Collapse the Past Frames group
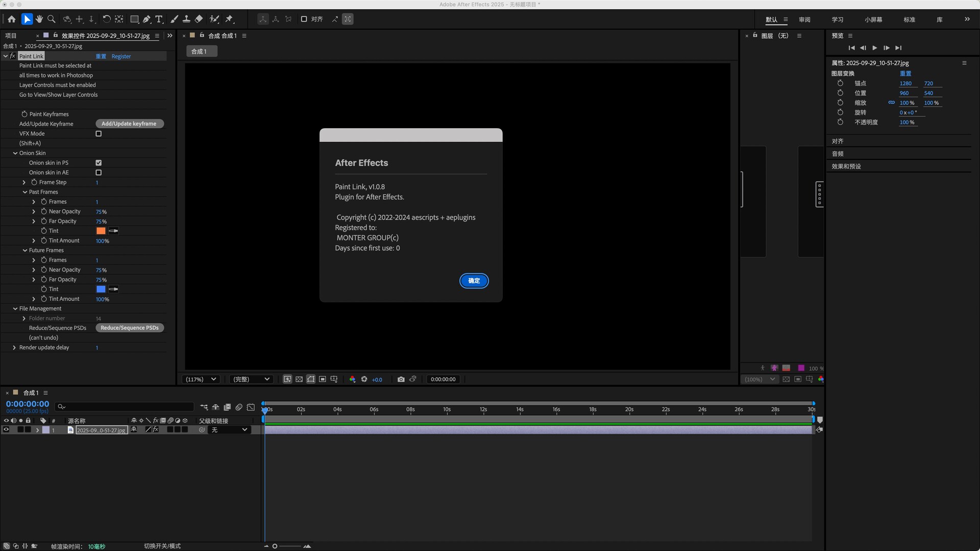 click(25, 192)
